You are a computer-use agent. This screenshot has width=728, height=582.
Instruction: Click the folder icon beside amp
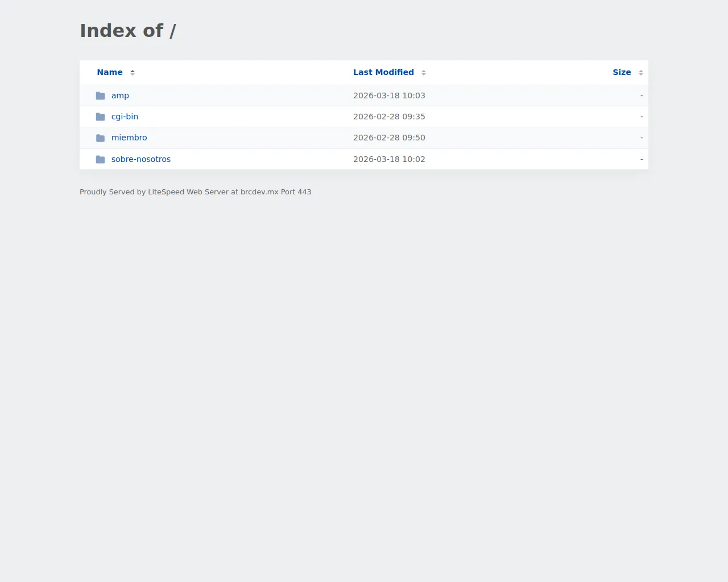pos(101,95)
